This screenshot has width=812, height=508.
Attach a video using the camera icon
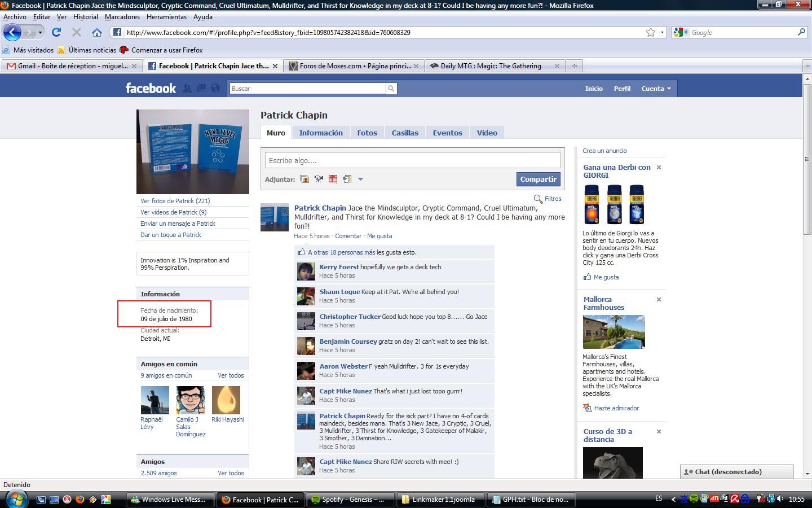coord(319,179)
